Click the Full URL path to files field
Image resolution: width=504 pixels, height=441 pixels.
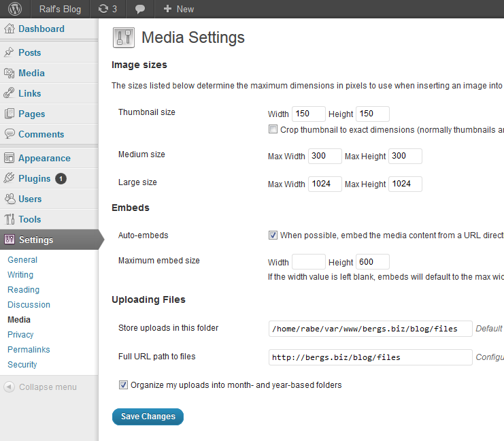pyautogui.click(x=370, y=357)
